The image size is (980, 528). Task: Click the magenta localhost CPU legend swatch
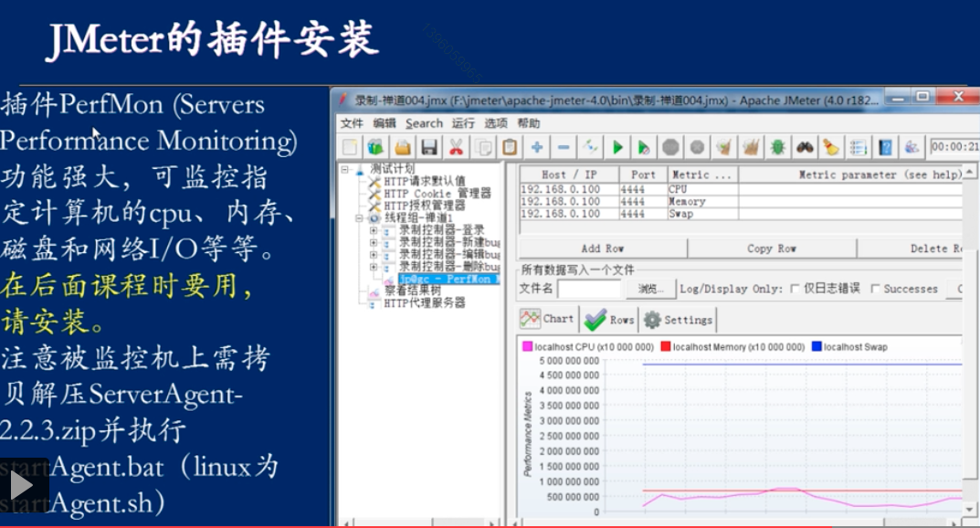click(528, 346)
